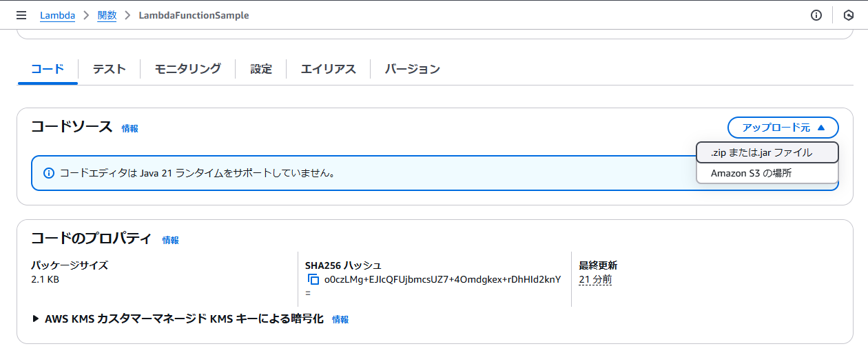The height and width of the screenshot is (353, 868).
Task: Collapse the アップロード元 dropdown button
Action: [783, 128]
